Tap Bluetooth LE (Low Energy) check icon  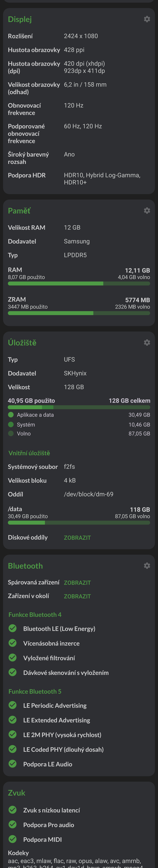pyautogui.click(x=12, y=628)
